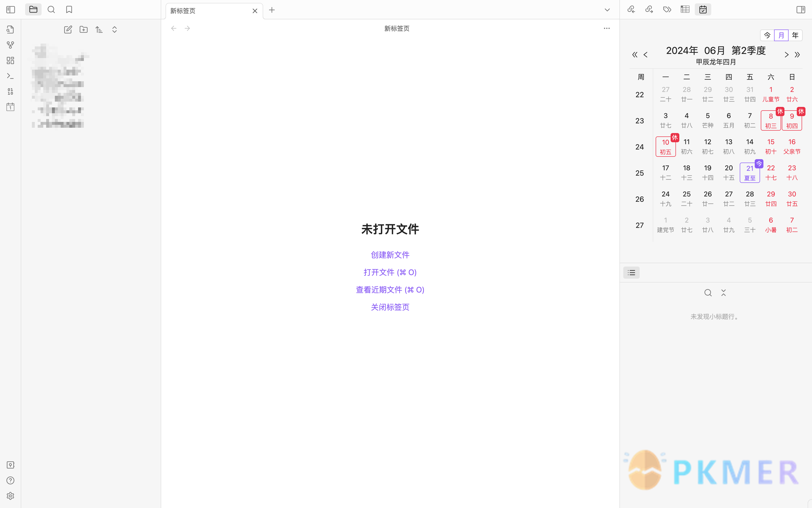Image resolution: width=812 pixels, height=508 pixels.
Task: Go to previous year double chevron
Action: pyautogui.click(x=635, y=54)
